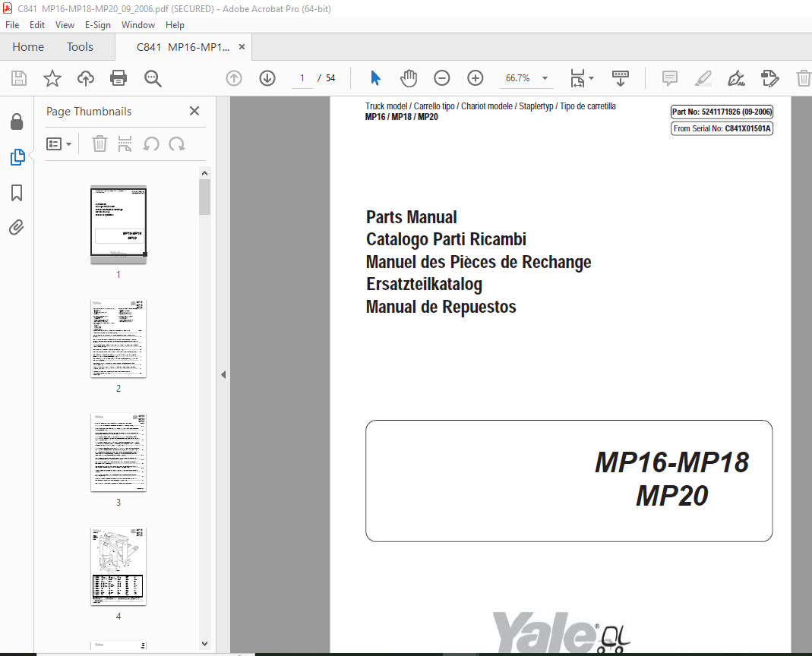The height and width of the screenshot is (656, 812).
Task: Toggle the Page Thumbnails panel icon
Action: pos(17,157)
